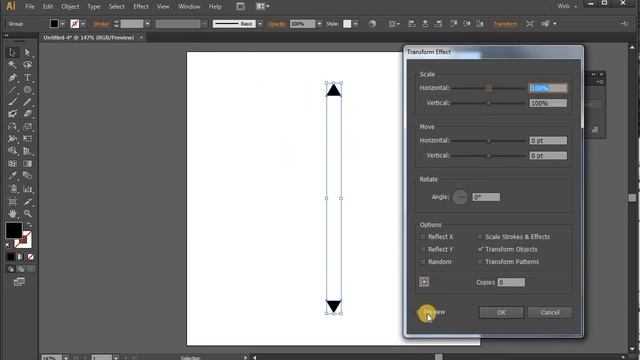Select the Eyedropper tool
640x360 pixels.
tap(12, 176)
